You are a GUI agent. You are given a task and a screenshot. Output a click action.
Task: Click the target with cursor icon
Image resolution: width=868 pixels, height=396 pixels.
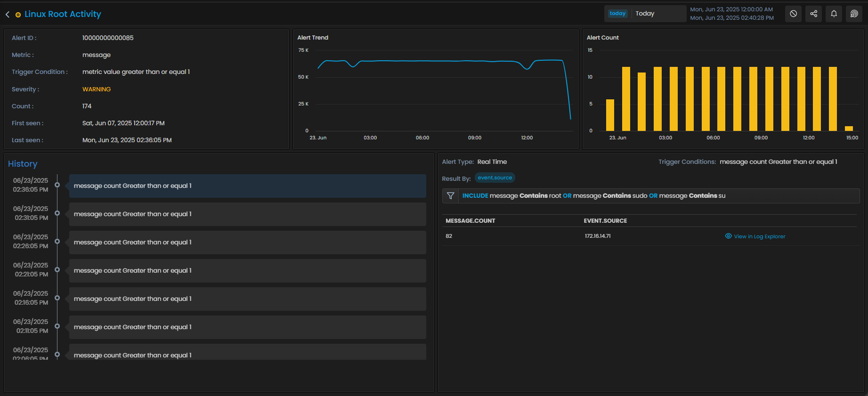click(854, 14)
